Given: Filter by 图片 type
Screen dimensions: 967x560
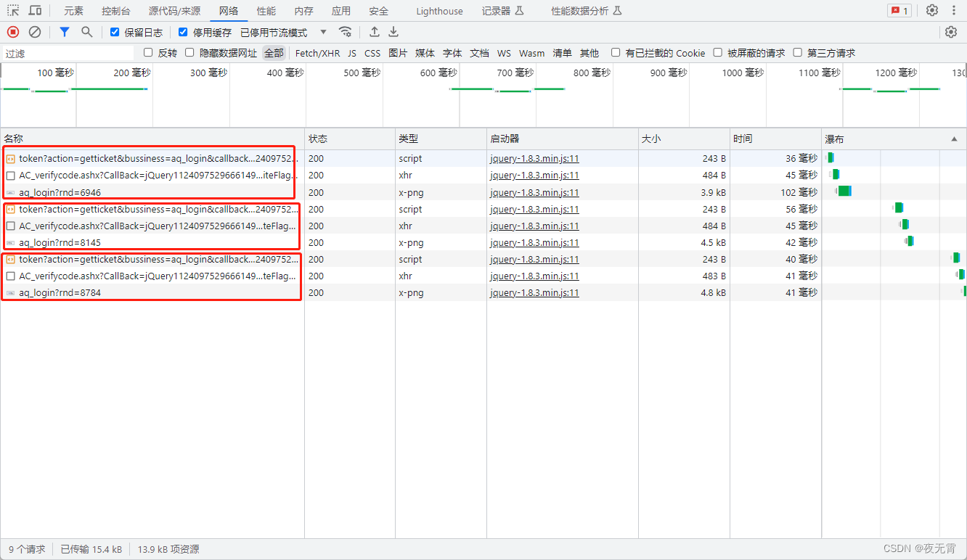Looking at the screenshot, I should pyautogui.click(x=398, y=53).
